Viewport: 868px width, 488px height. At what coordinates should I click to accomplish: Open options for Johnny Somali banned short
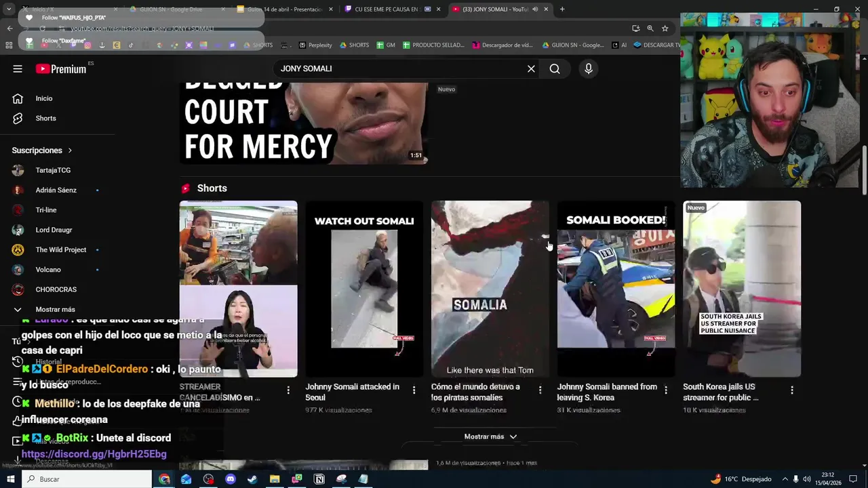pyautogui.click(x=666, y=390)
